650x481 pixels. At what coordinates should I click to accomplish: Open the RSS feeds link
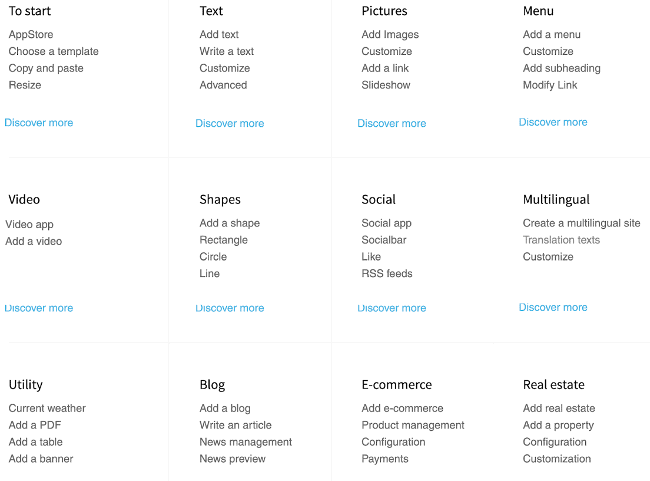[x=387, y=274]
